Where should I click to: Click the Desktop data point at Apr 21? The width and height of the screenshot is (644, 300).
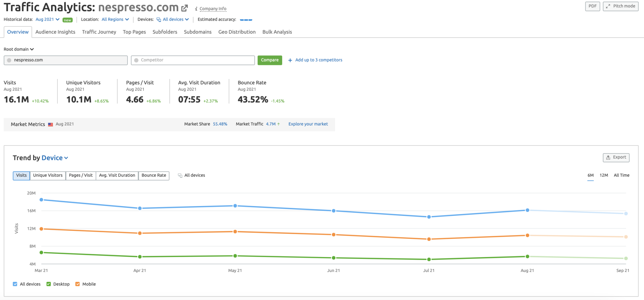tap(140, 257)
